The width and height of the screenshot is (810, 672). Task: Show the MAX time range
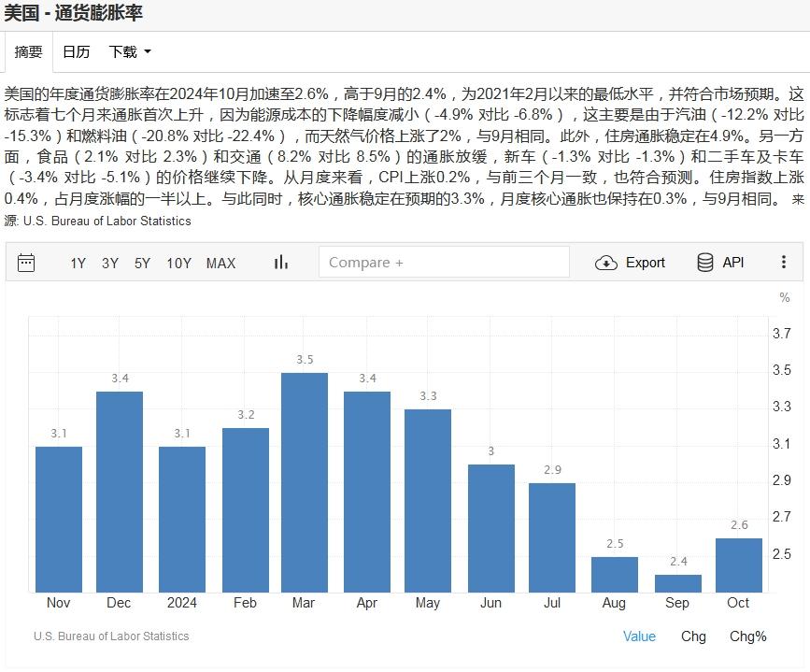click(220, 264)
